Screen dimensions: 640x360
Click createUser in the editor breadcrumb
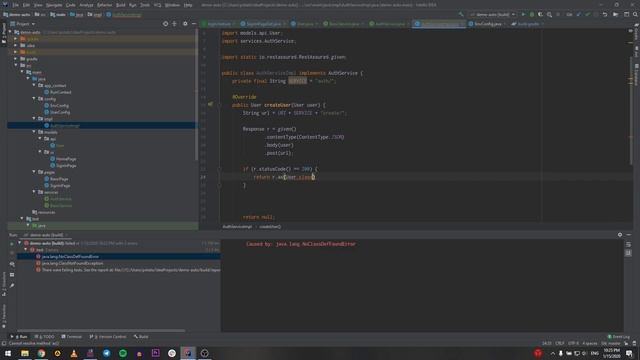[270, 227]
